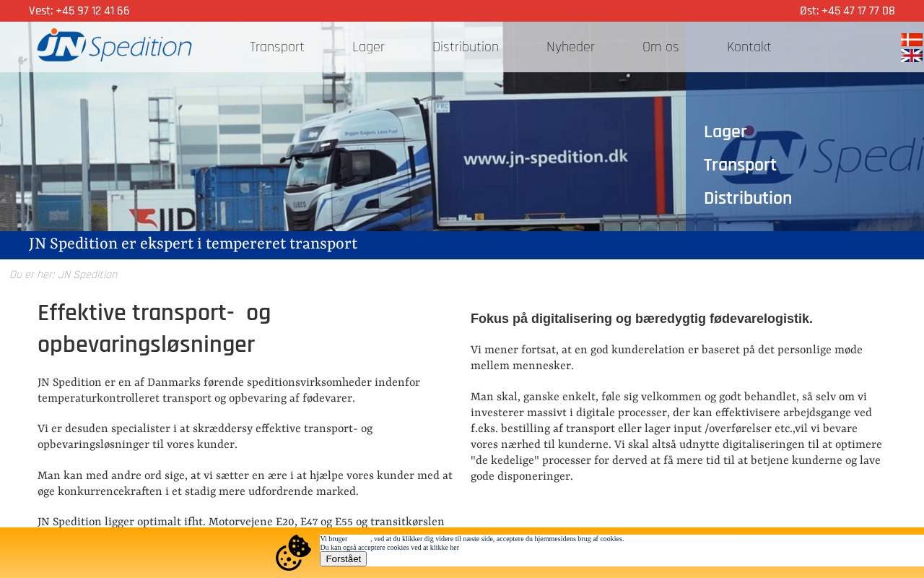Click the paragraph starting 'Vi mener fortsat'
924x578 pixels.
667,358
